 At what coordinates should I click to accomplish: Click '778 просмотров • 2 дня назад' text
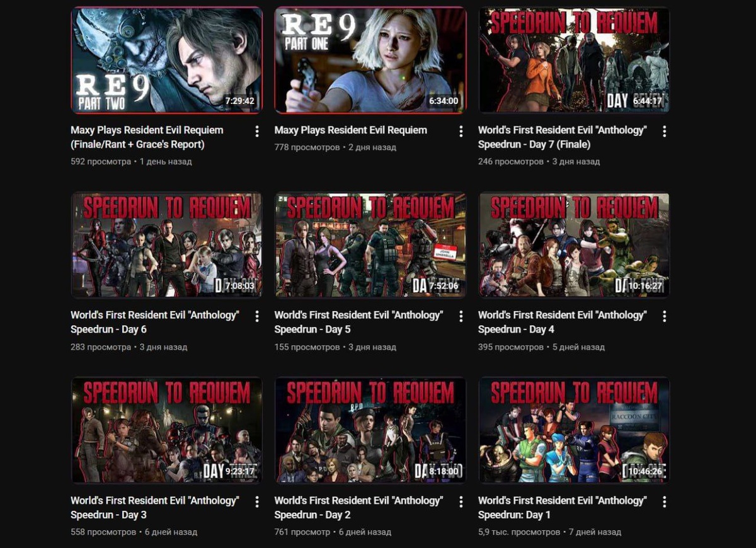pos(335,147)
